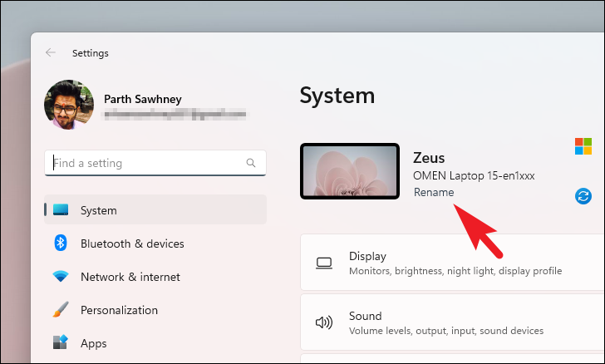Click the Sound speaker icon

324,322
